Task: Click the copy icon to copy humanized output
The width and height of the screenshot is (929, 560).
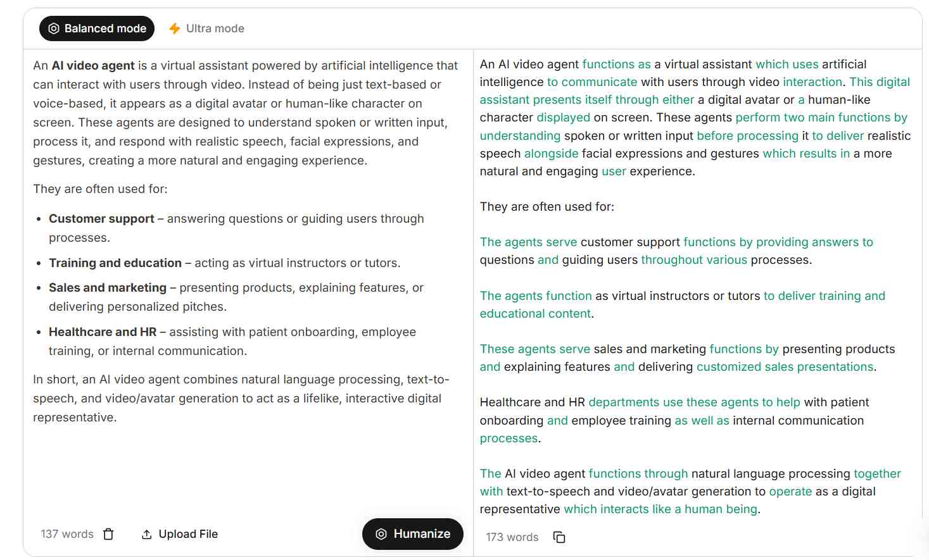Action: click(558, 537)
